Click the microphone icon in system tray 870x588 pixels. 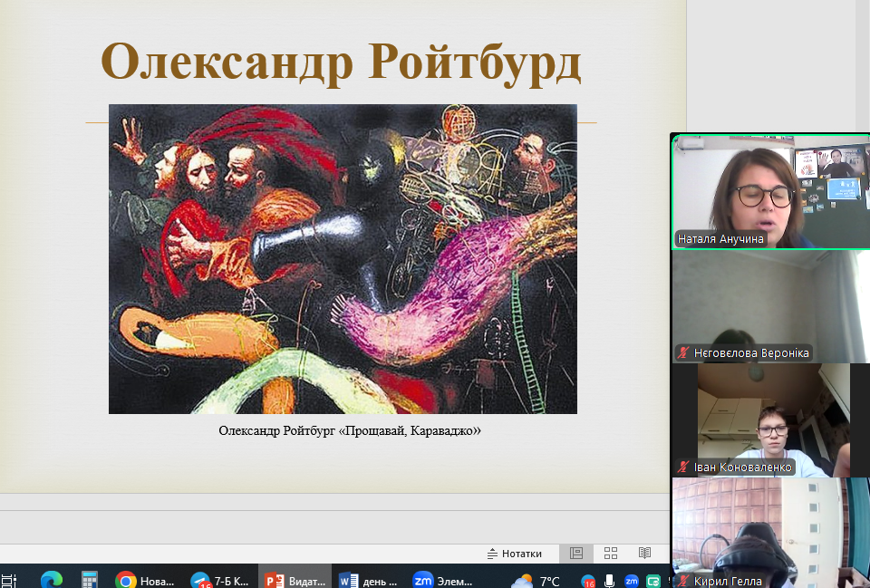click(x=609, y=582)
